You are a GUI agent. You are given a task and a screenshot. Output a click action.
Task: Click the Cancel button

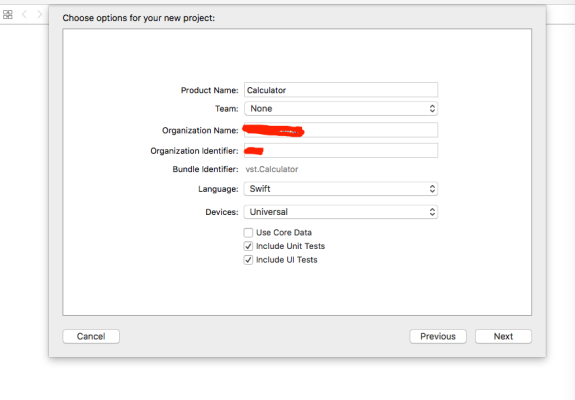91,337
